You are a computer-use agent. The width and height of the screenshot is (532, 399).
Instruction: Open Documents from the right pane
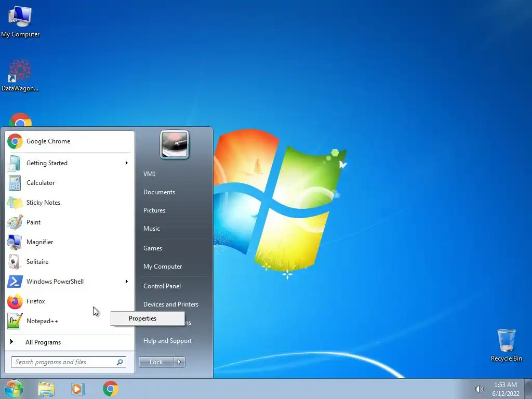[x=159, y=192]
